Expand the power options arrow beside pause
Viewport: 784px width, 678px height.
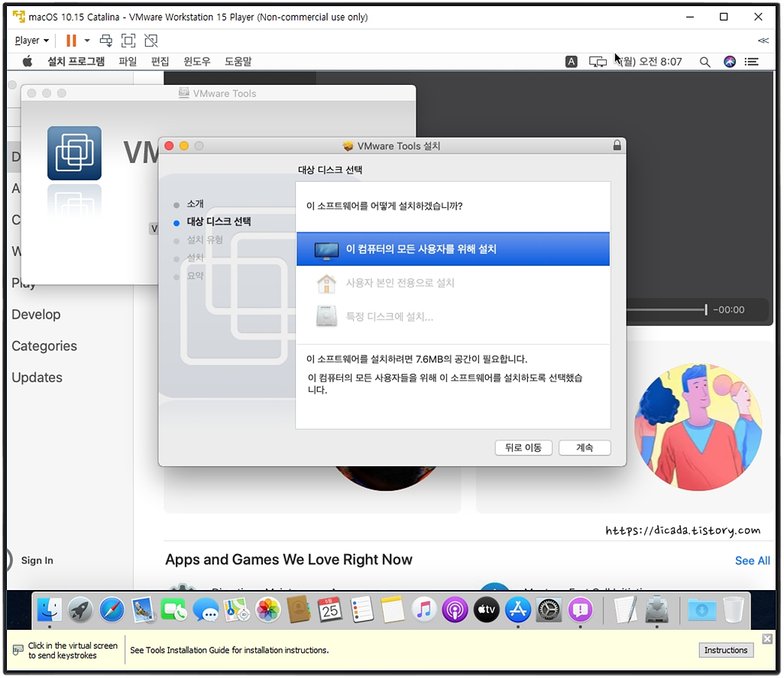(x=87, y=41)
